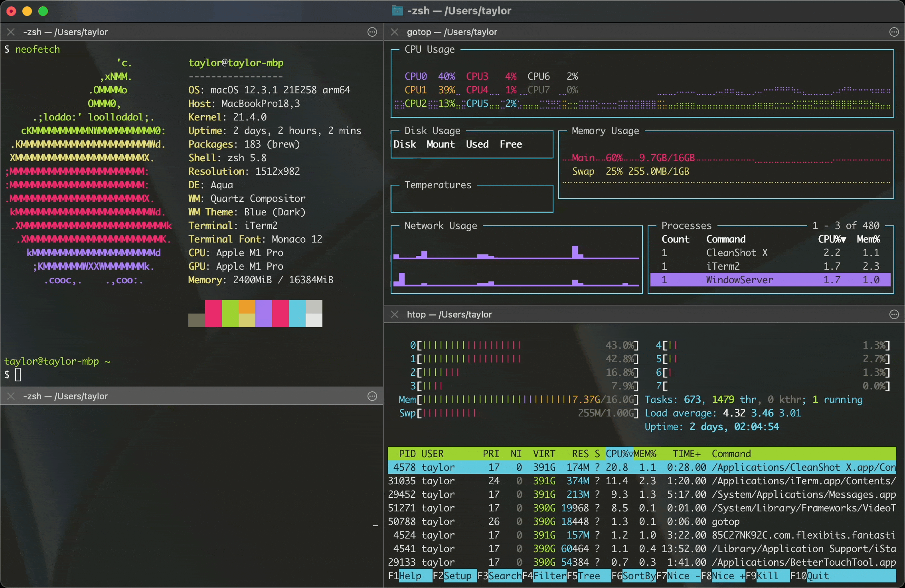Open options menu of lower-left zsh pane
The width and height of the screenshot is (905, 588).
pos(372,396)
